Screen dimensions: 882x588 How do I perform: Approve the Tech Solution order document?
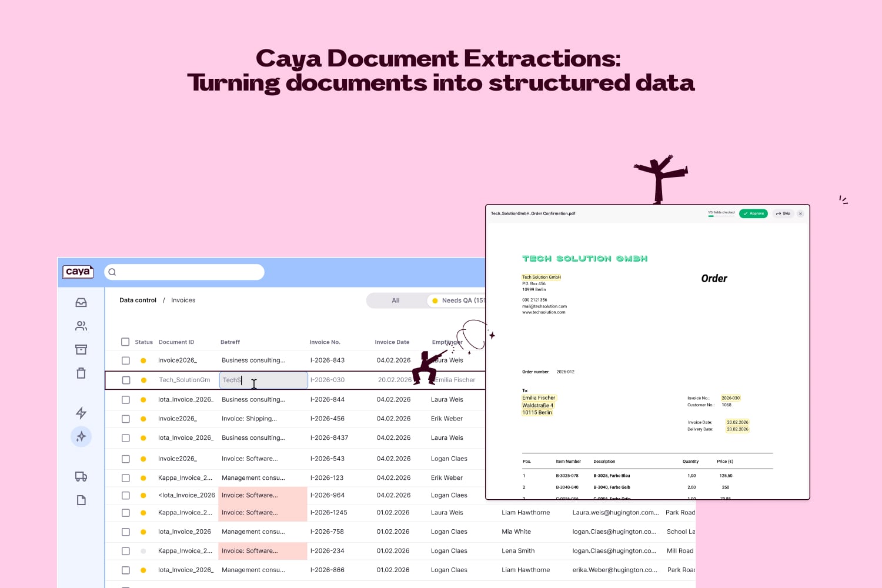click(x=753, y=213)
